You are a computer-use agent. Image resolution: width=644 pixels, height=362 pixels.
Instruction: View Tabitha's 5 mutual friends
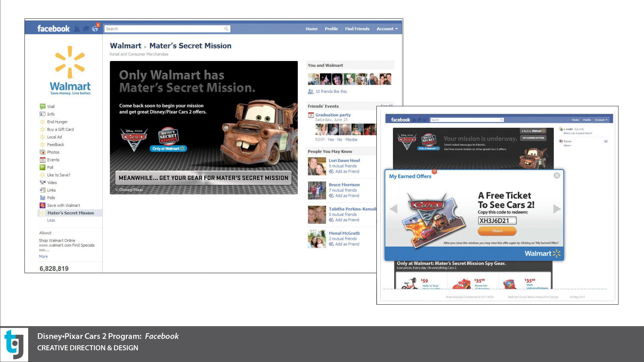click(x=342, y=215)
